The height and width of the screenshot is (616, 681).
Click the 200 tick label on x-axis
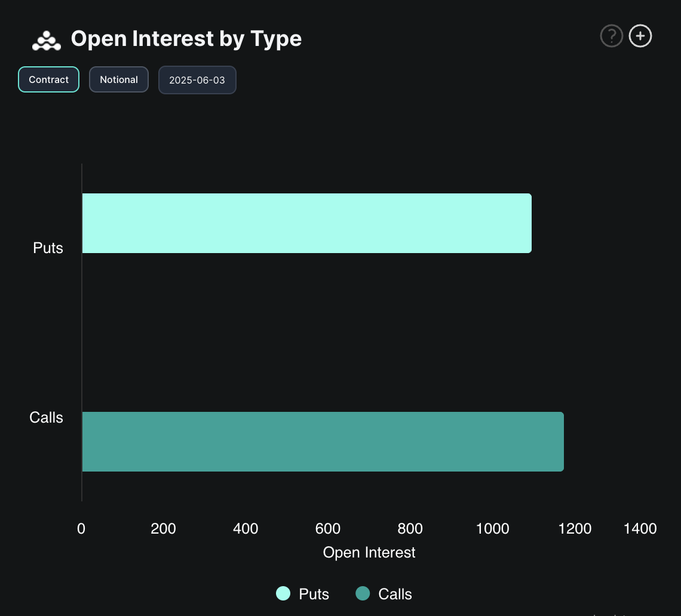163,528
